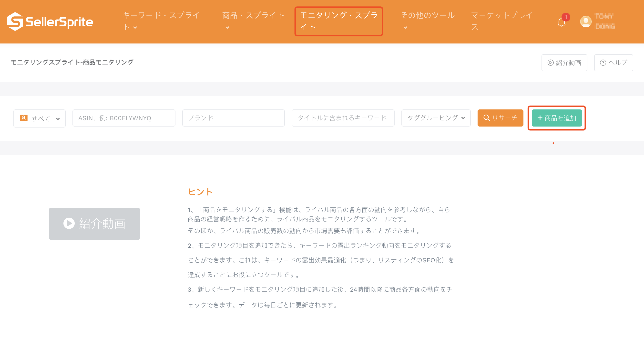Image resolution: width=644 pixels, height=363 pixels.
Task: Open the タググルーピング dropdown
Action: pyautogui.click(x=436, y=118)
